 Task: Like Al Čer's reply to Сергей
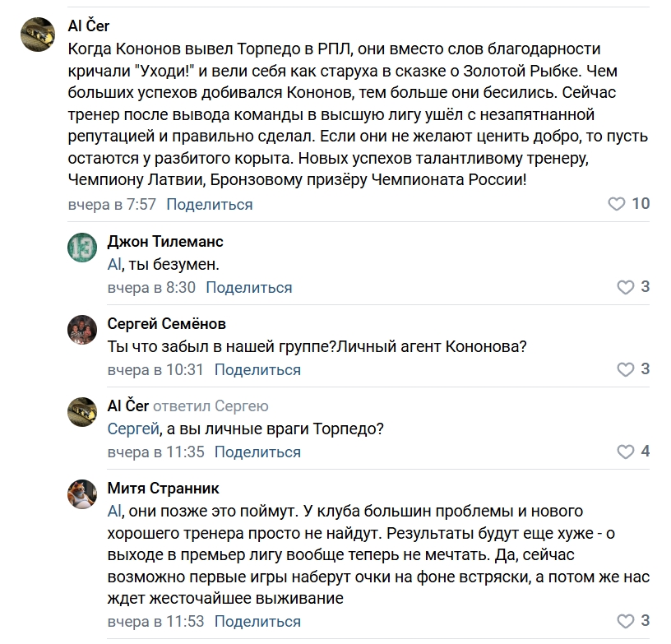click(626, 452)
